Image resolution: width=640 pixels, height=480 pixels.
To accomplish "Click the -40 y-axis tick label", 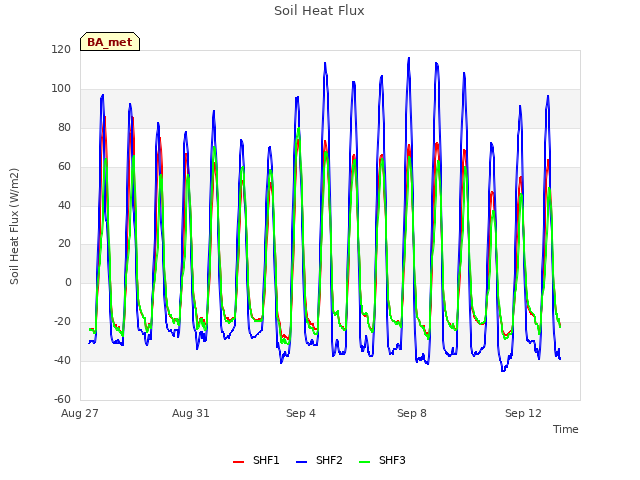I will [x=62, y=360].
